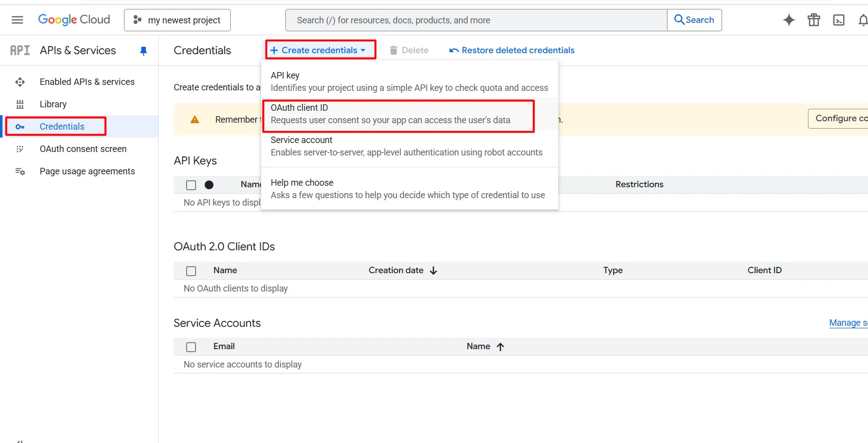
Task: Open the my newest project picker
Action: pos(177,20)
